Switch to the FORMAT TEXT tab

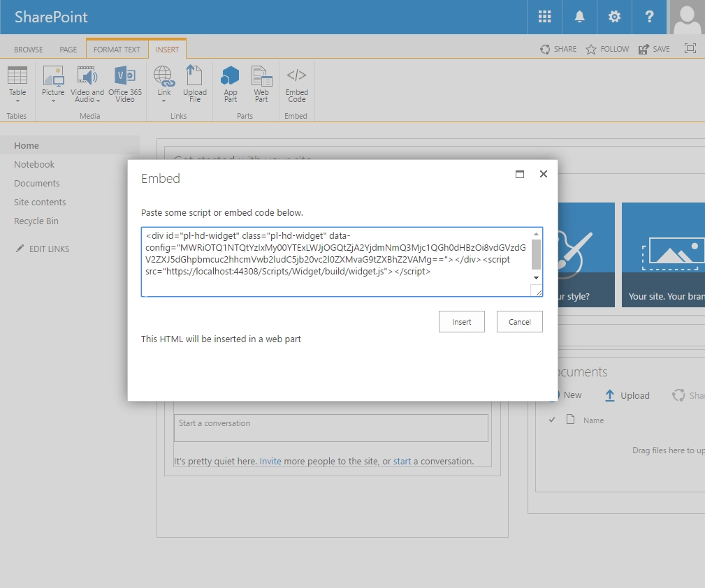click(117, 50)
